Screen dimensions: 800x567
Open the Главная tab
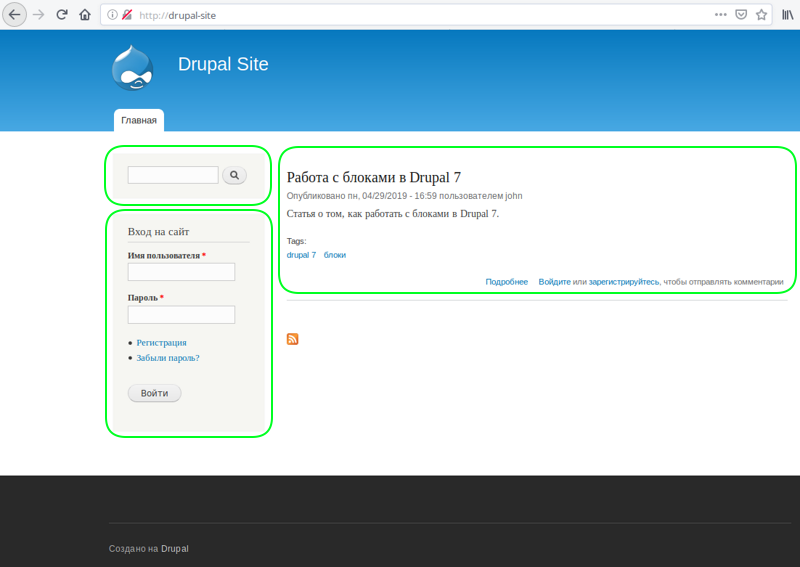(139, 120)
